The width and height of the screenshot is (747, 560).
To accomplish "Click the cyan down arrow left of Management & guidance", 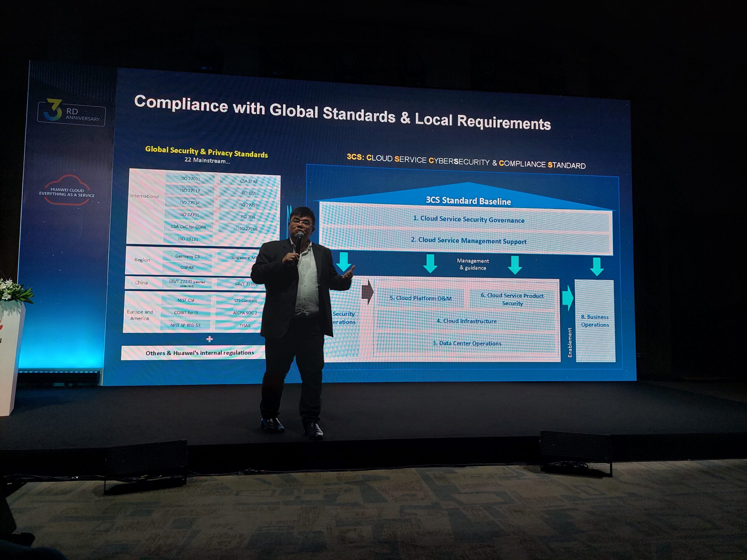I will [x=430, y=264].
